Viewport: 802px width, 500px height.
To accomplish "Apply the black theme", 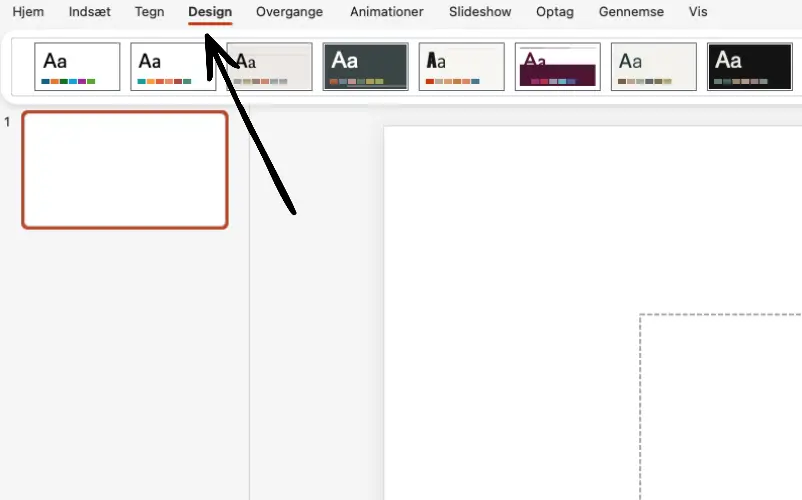I will [750, 66].
